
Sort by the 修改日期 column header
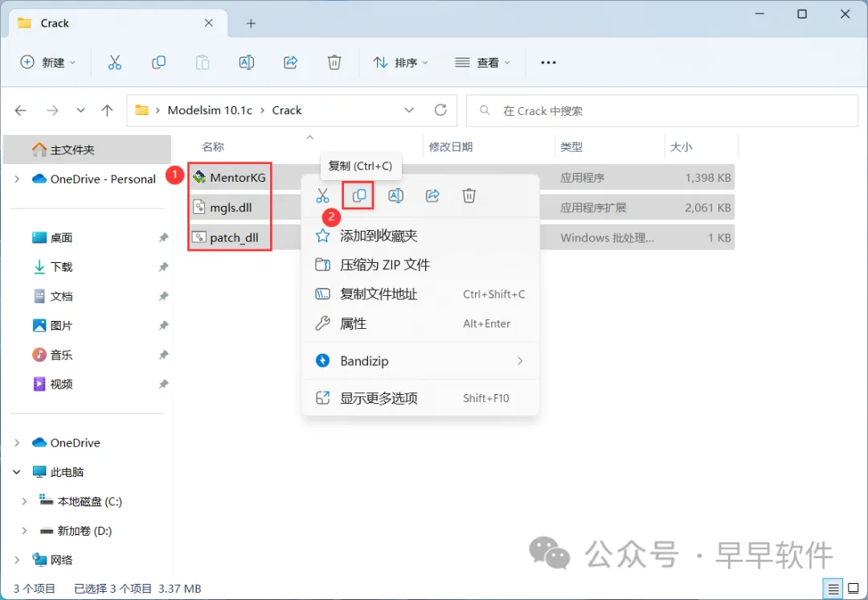coord(451,147)
